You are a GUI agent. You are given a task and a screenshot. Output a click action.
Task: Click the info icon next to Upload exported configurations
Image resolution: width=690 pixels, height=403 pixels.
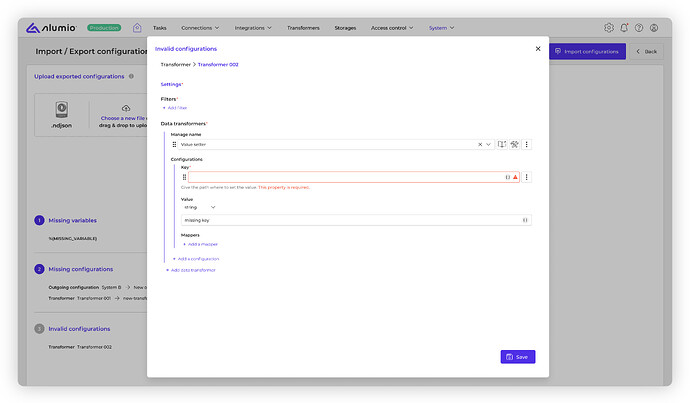coord(131,76)
